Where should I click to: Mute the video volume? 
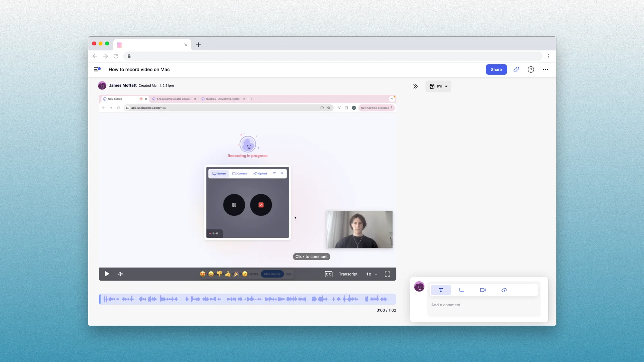[120, 274]
